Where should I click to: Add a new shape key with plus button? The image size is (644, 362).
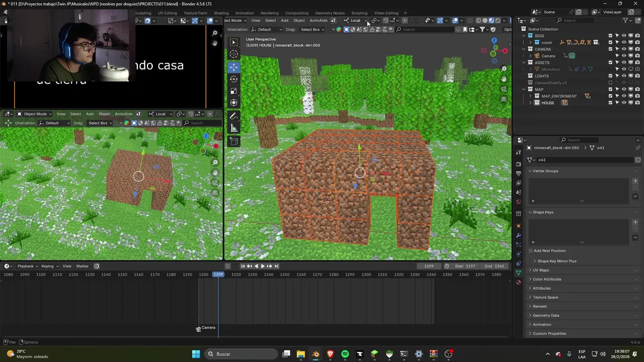coord(635,222)
